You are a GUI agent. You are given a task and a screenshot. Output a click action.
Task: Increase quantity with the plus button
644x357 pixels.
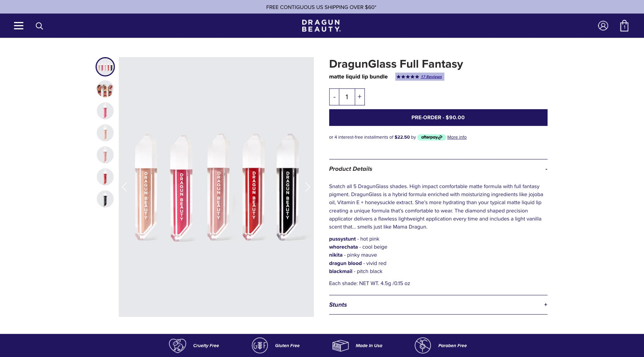point(360,97)
